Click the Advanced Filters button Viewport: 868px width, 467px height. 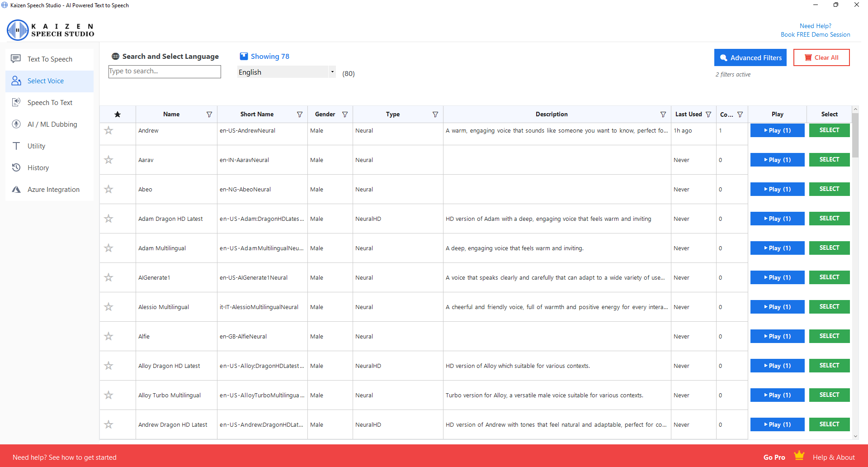(x=750, y=58)
